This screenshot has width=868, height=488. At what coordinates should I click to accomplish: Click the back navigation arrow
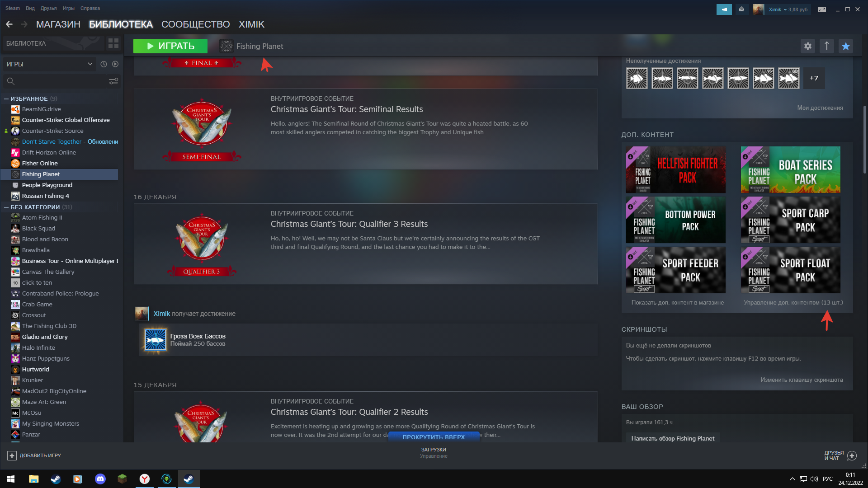coord(9,24)
